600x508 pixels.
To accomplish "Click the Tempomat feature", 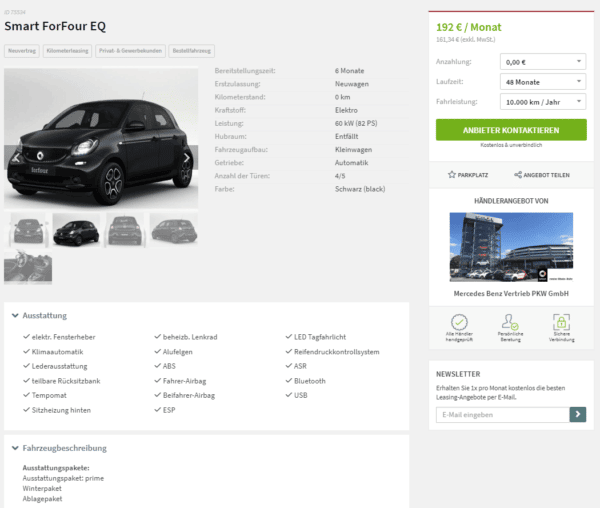I will pos(49,395).
